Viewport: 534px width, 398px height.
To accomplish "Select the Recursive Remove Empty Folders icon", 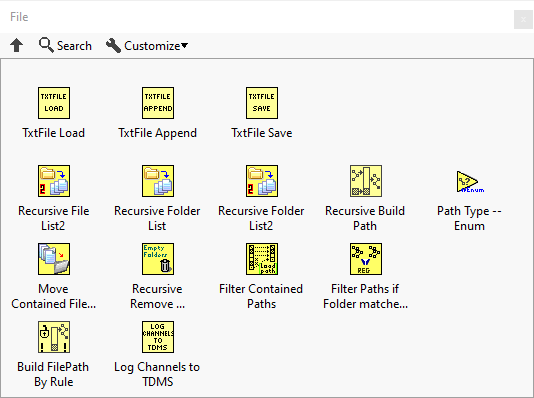I will click(x=158, y=259).
